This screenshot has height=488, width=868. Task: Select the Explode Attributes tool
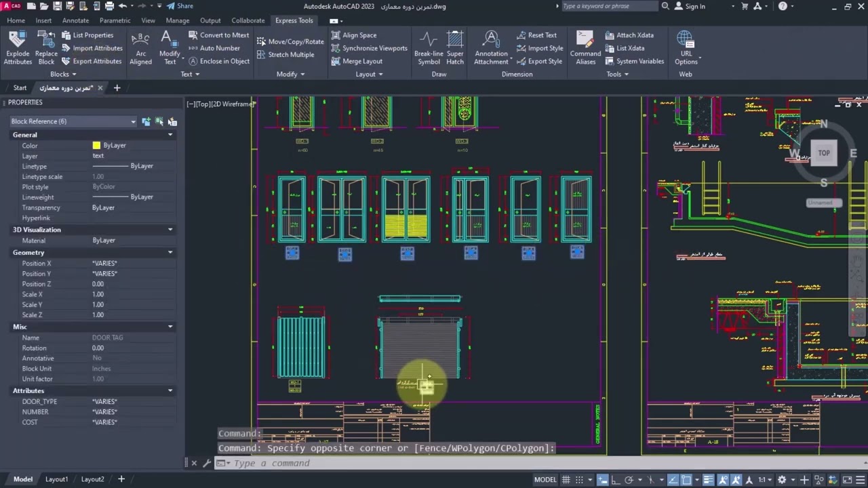18,47
